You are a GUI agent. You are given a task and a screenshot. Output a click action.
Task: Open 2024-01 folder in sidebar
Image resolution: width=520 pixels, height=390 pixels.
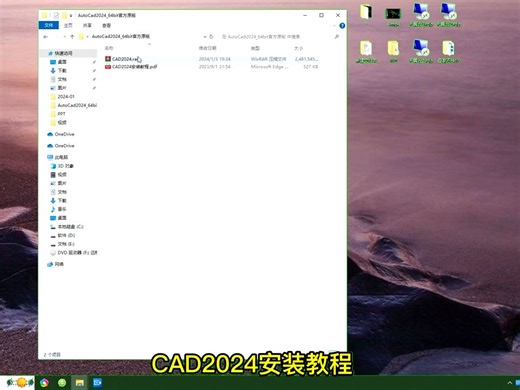tap(66, 97)
